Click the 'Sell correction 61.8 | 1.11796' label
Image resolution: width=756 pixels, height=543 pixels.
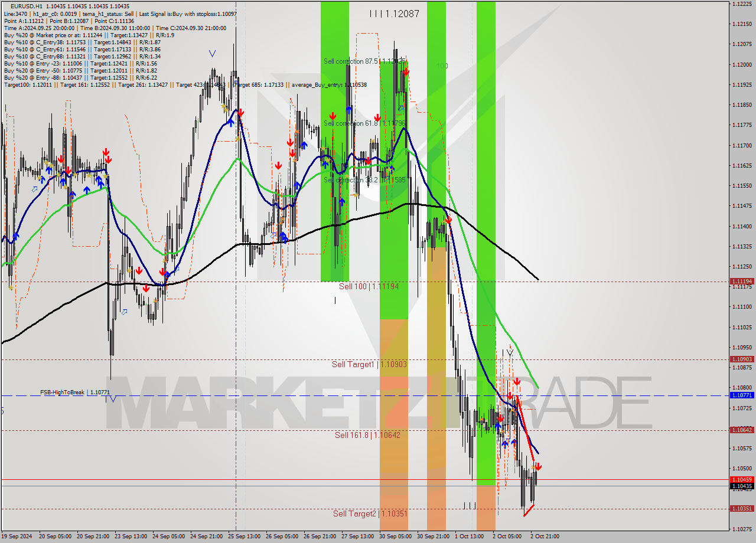click(364, 123)
